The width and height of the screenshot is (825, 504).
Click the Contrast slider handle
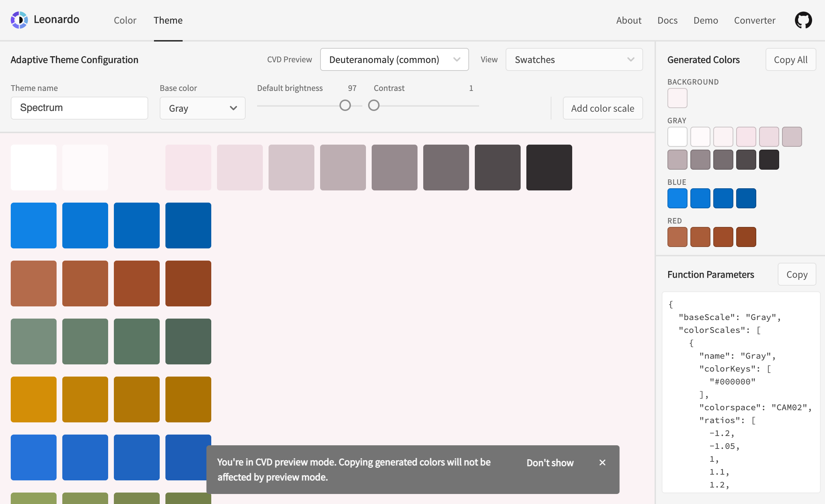(374, 106)
